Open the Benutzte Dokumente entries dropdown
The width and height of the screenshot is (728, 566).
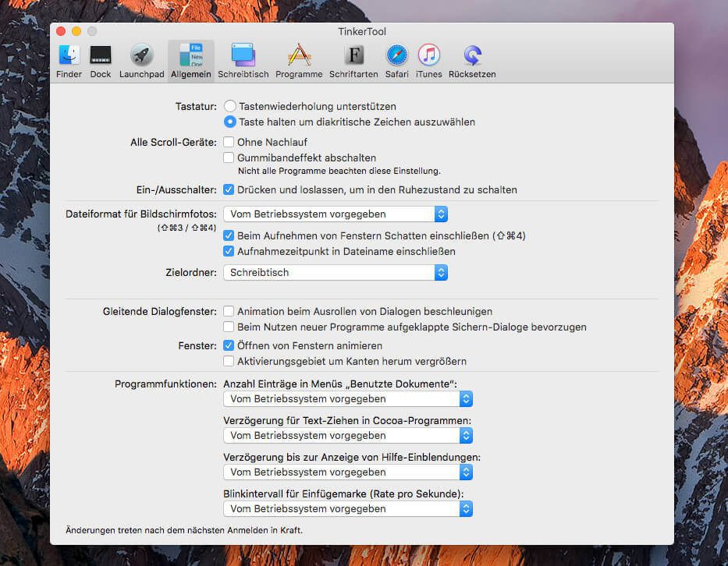point(348,398)
